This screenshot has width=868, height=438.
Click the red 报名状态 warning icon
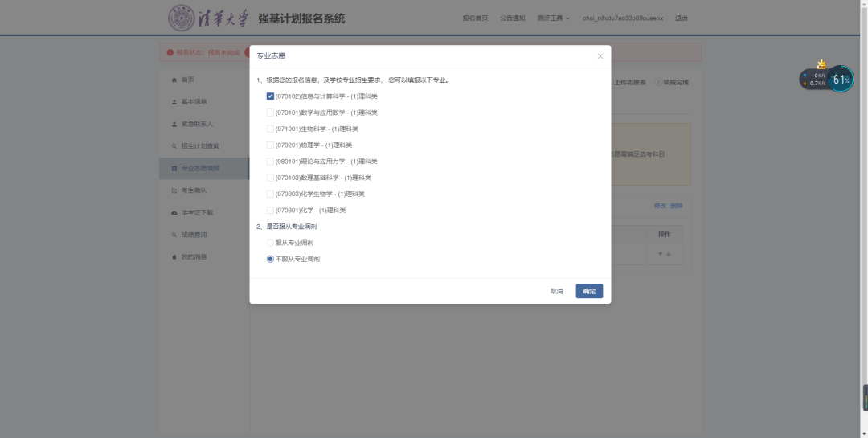170,52
